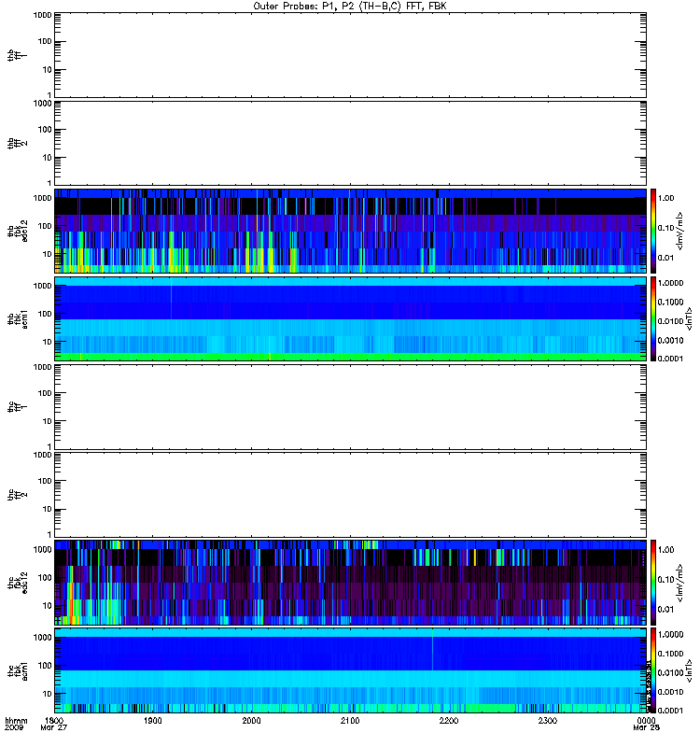The width and height of the screenshot is (700, 747).
Task: Click the empty thc fff 2 panel
Action: click(x=351, y=495)
